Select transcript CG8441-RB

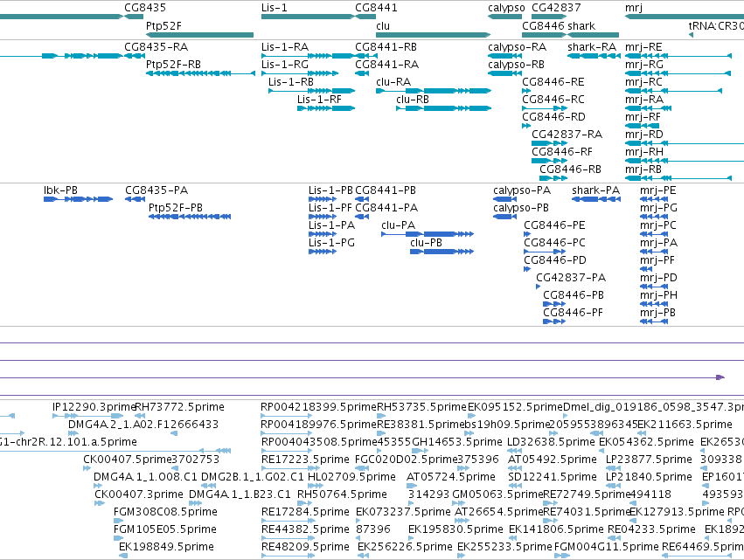pos(366,56)
